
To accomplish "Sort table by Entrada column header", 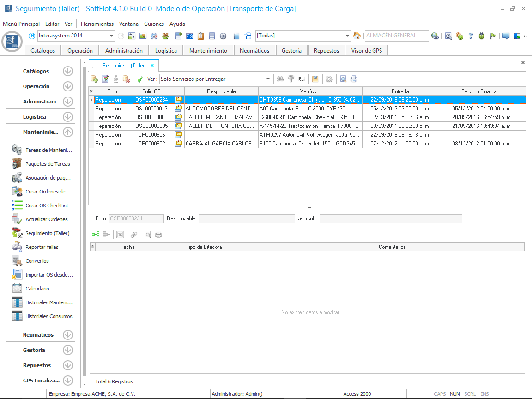I will click(x=400, y=91).
